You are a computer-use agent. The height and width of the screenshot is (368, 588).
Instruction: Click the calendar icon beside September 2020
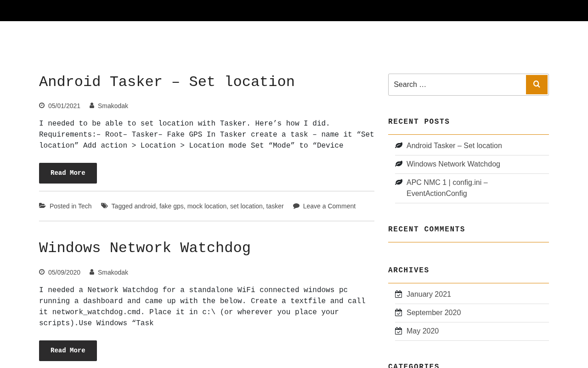tap(399, 312)
